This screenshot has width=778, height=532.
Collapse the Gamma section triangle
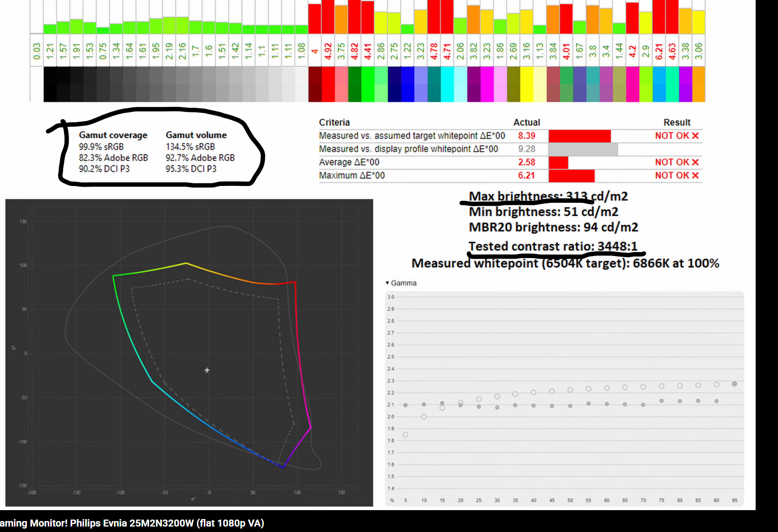[387, 283]
